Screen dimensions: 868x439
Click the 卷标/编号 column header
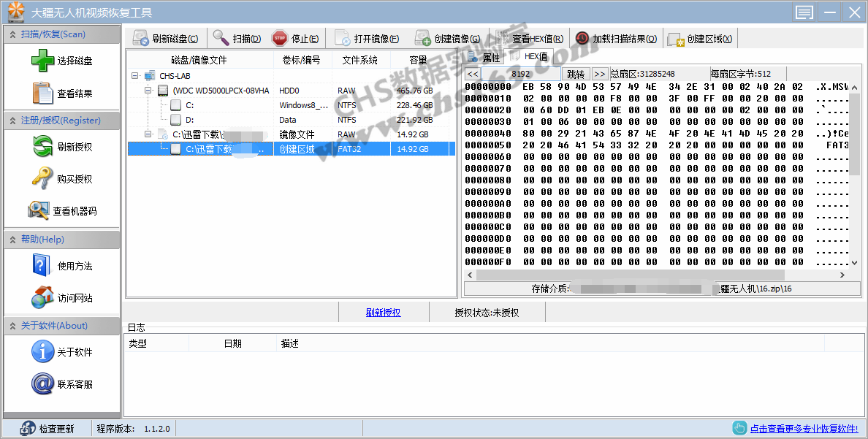pos(302,60)
